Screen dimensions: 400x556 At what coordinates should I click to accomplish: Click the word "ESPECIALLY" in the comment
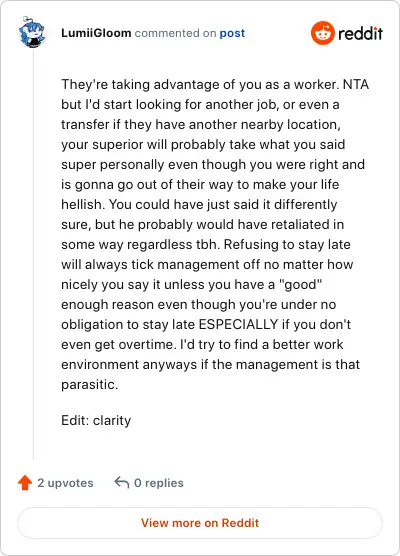238,324
